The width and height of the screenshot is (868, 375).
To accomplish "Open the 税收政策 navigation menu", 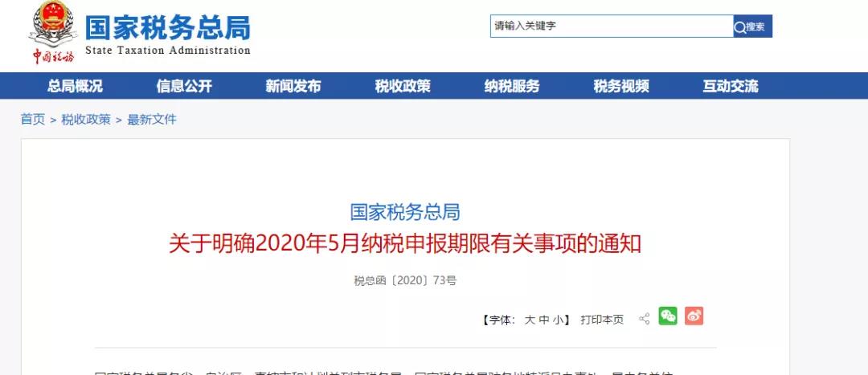I will pos(403,86).
